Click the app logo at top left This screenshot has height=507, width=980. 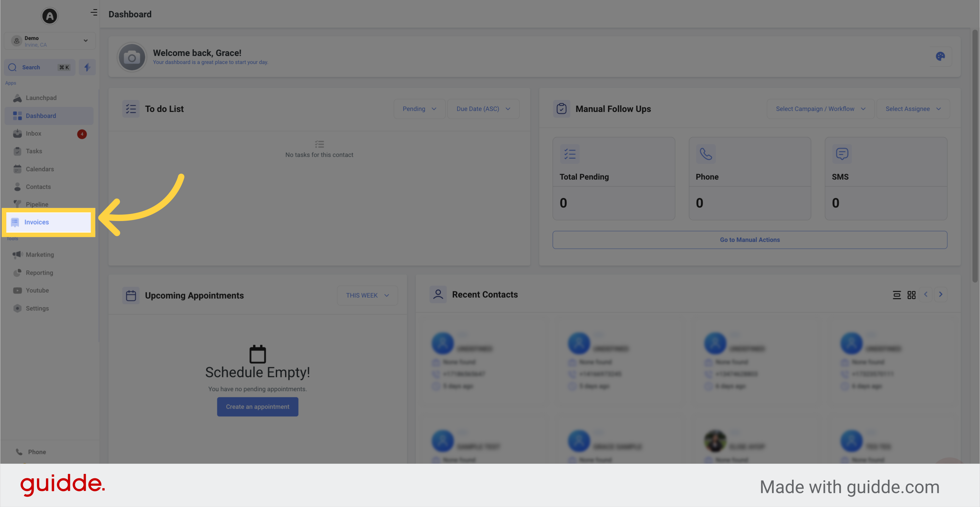49,16
